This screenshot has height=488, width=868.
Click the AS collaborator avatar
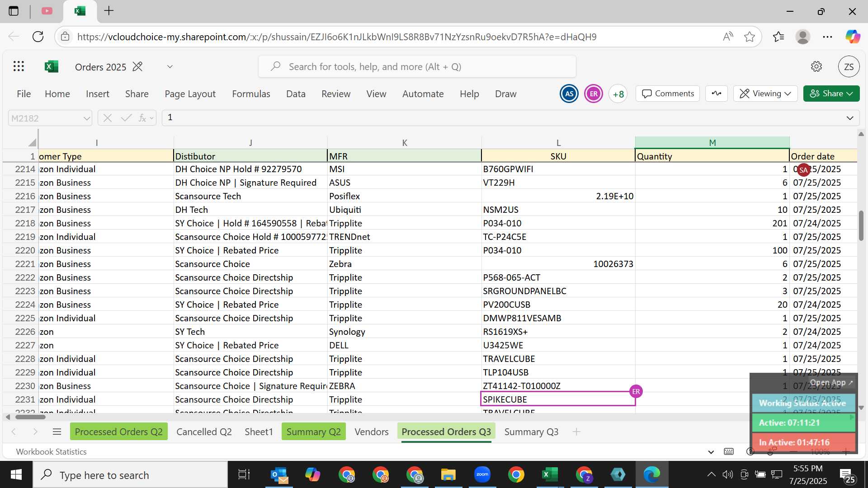[x=569, y=94]
